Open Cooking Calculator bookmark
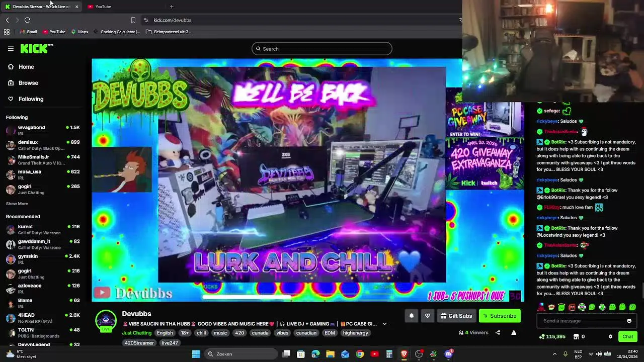 point(116,32)
